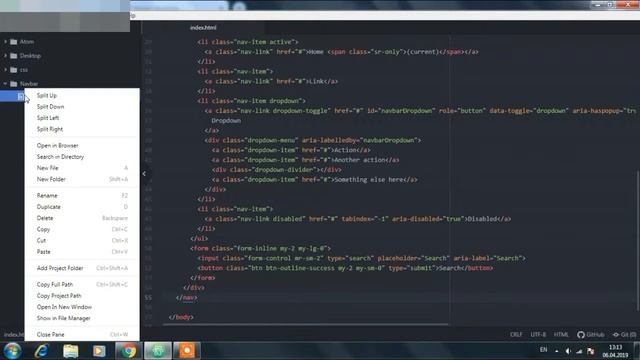The image size is (640, 360).
Task: Place cursor on closing body tag
Action: pyautogui.click(x=181, y=317)
